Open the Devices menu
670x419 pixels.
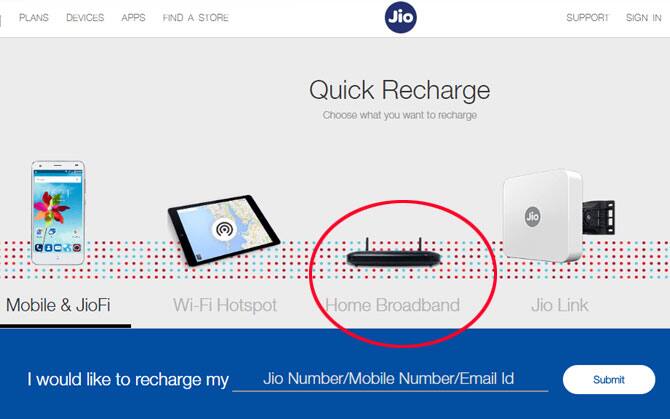point(85,18)
